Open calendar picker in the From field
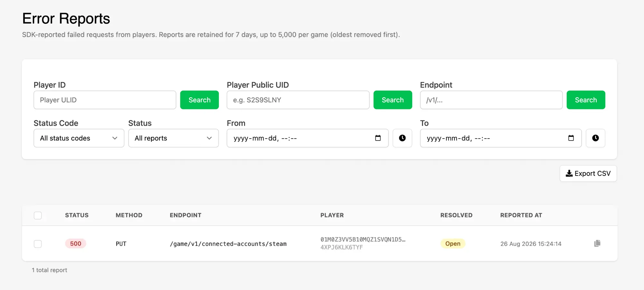Screen dimensions: 644x290 pos(378,138)
